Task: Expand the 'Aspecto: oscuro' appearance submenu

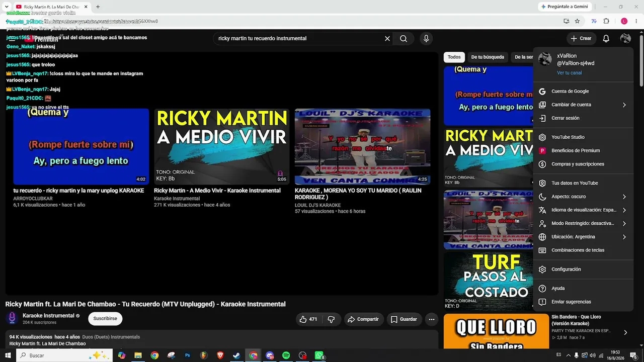Action: pyautogui.click(x=583, y=197)
